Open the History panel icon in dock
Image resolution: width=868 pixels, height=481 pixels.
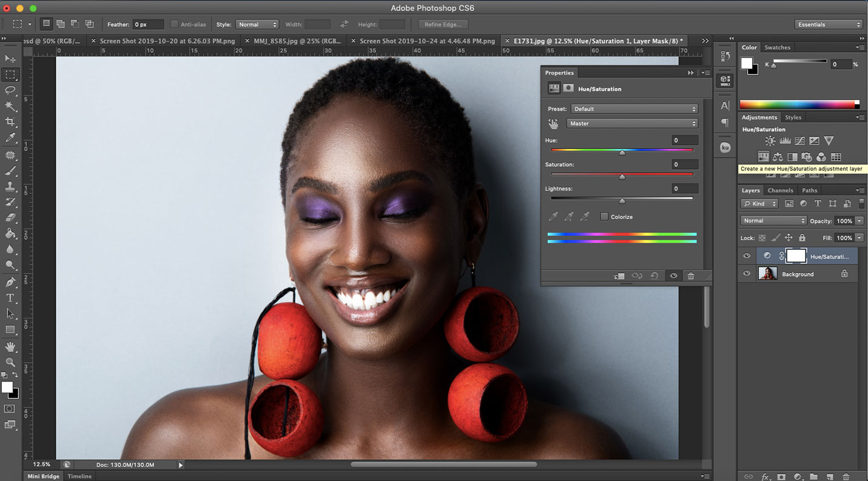tap(725, 56)
